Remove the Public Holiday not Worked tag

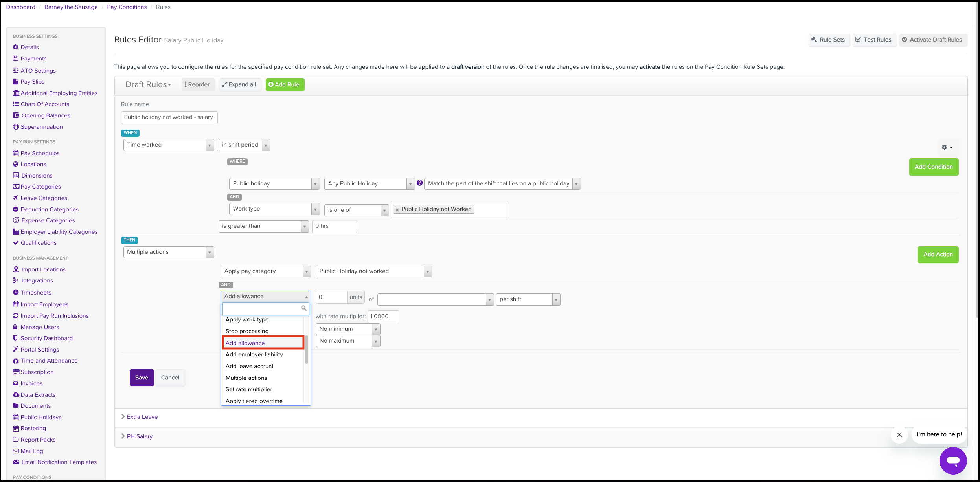pos(397,210)
